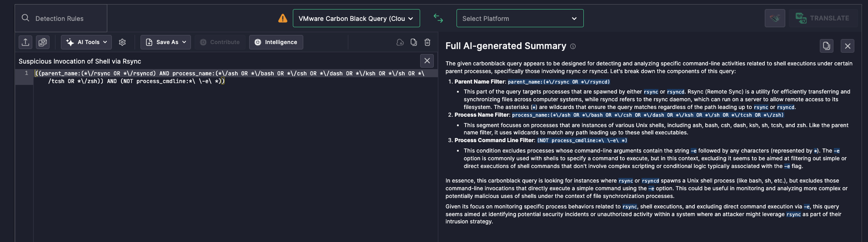
Task: Click the orange warning triangle icon
Action: (283, 18)
